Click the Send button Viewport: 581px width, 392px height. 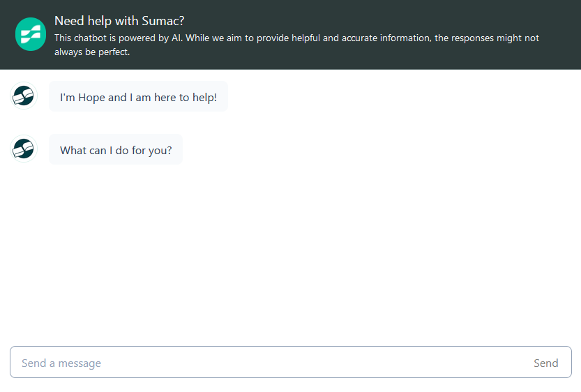point(545,363)
